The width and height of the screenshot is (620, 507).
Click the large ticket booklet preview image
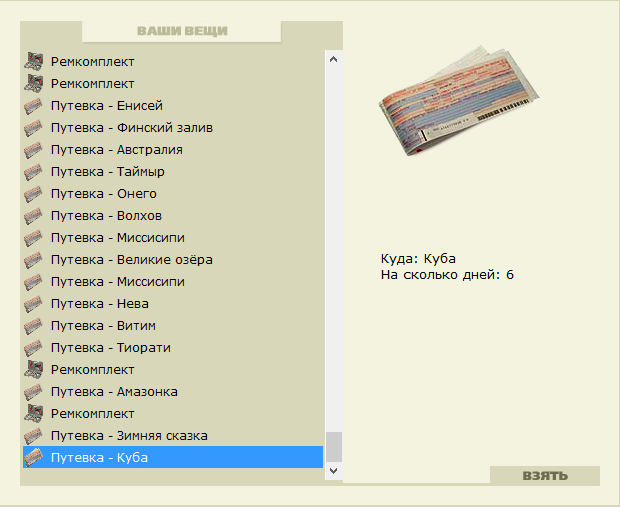459,101
